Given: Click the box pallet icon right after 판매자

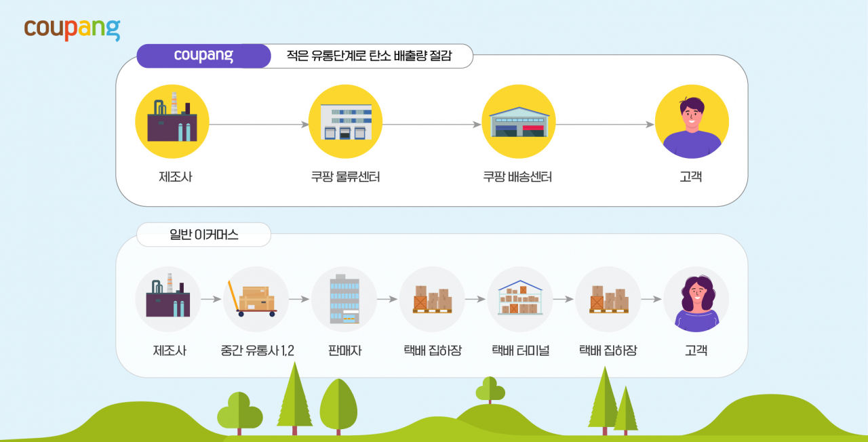Looking at the screenshot, I should (x=432, y=299).
